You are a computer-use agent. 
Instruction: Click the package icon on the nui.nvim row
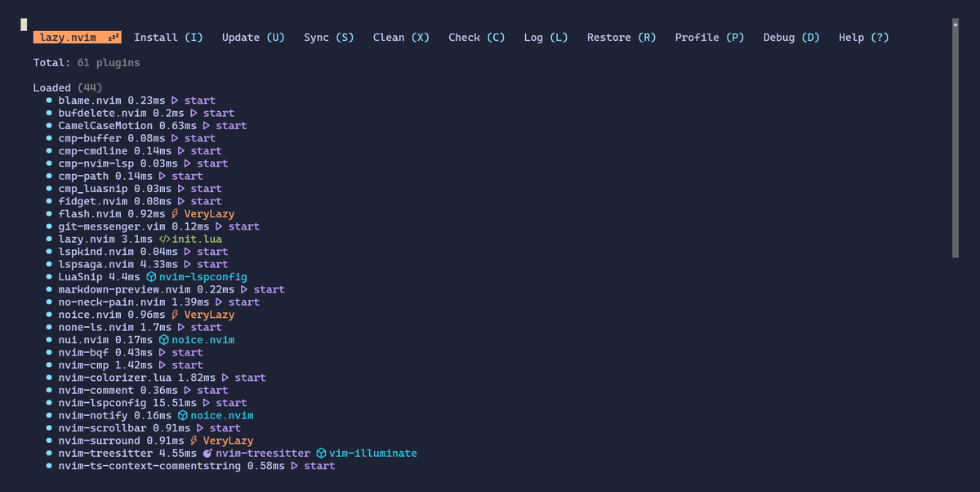pos(163,340)
